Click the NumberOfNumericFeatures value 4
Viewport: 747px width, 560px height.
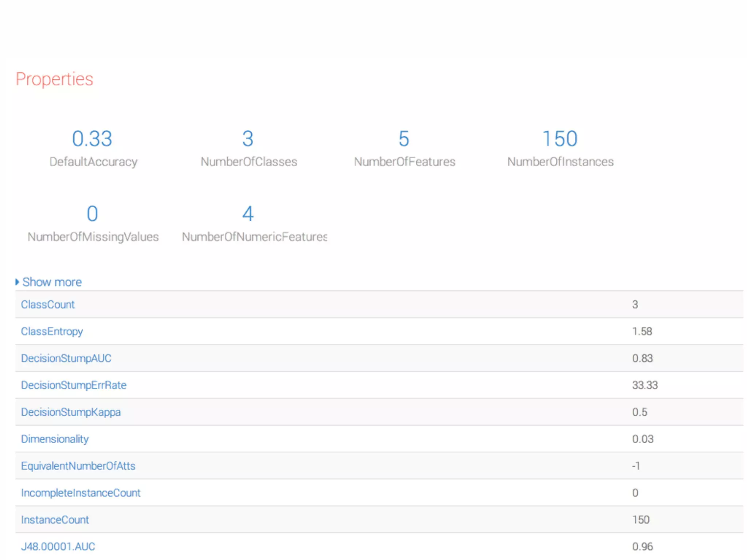[x=248, y=214]
